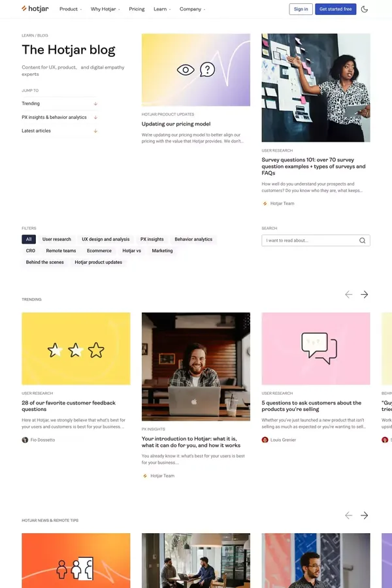
Task: Click the Sign in button
Action: (301, 9)
